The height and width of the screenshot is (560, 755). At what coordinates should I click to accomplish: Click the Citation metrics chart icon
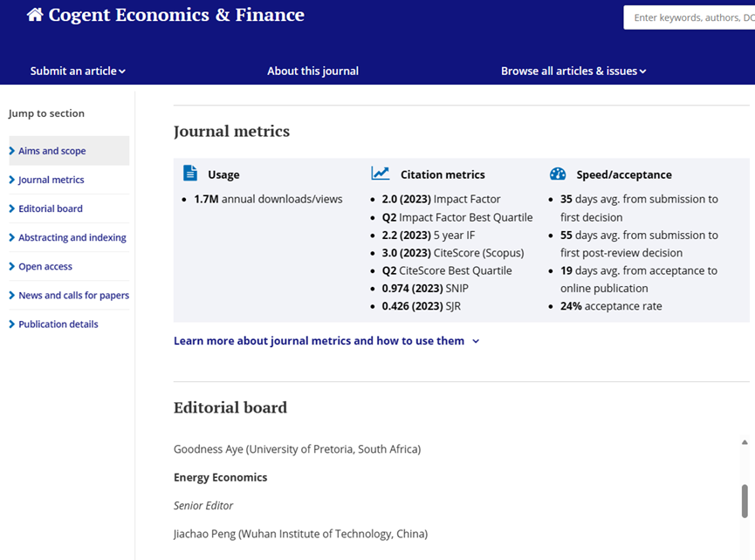[381, 174]
